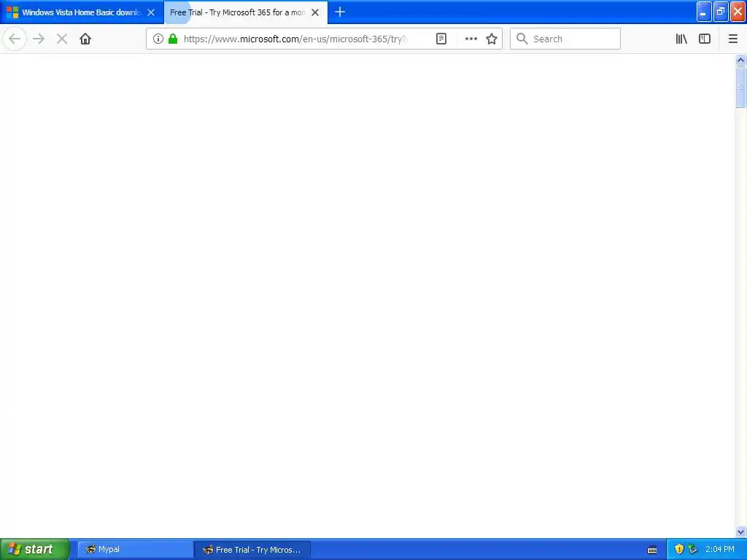Click the scrollbar down arrow
This screenshot has height=560, width=747.
click(740, 532)
